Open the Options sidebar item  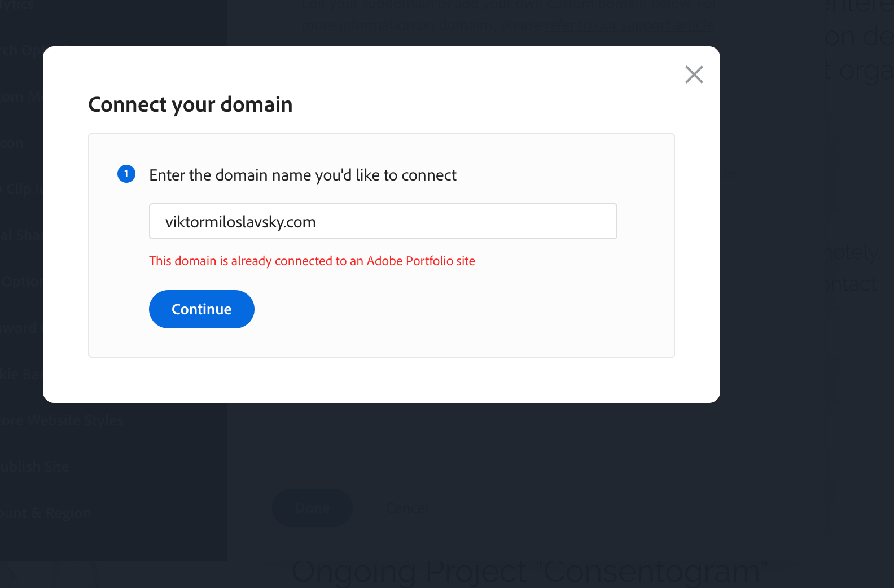coord(21,282)
